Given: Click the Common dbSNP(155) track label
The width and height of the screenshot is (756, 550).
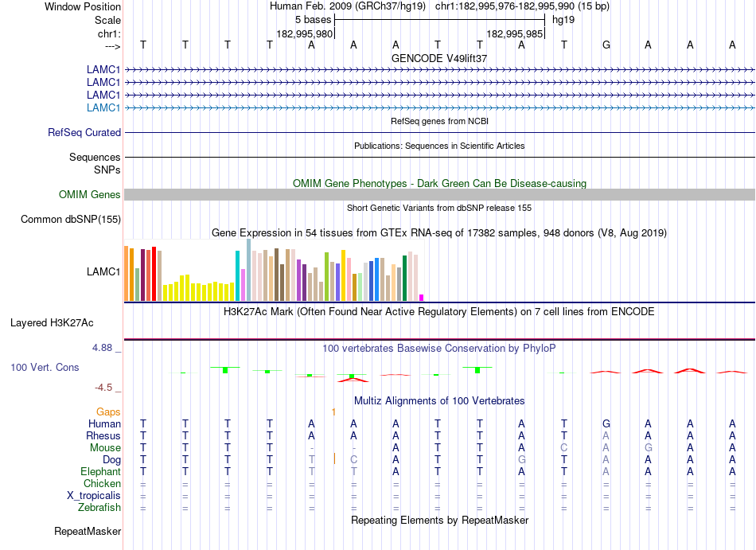Looking at the screenshot, I should tap(71, 220).
